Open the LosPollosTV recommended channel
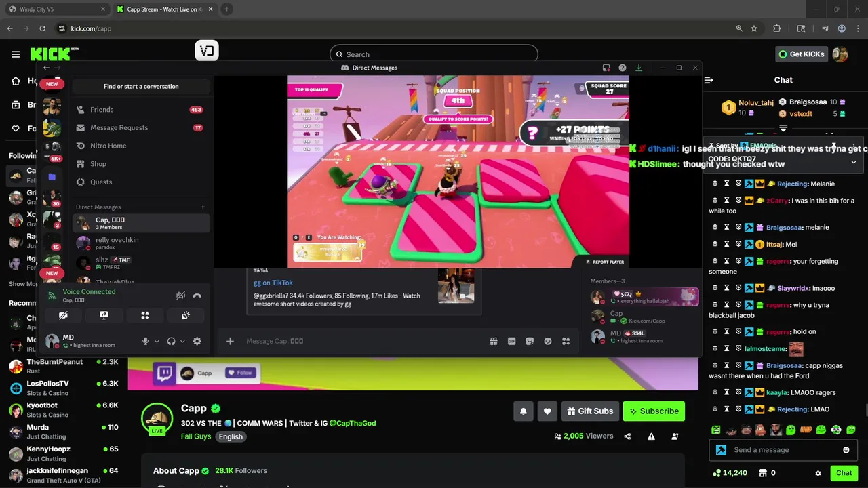Viewport: 868px width, 488px height. (63, 388)
